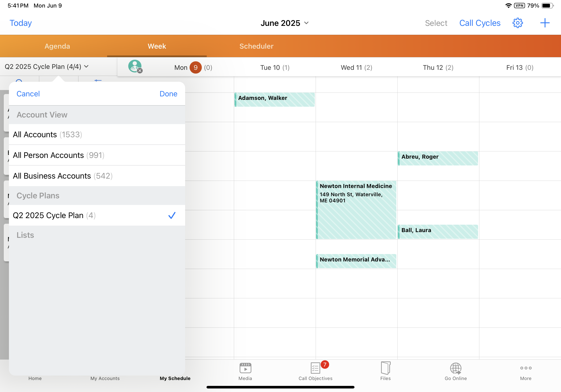
Task: Tap Cancel in the popover
Action: coord(28,94)
